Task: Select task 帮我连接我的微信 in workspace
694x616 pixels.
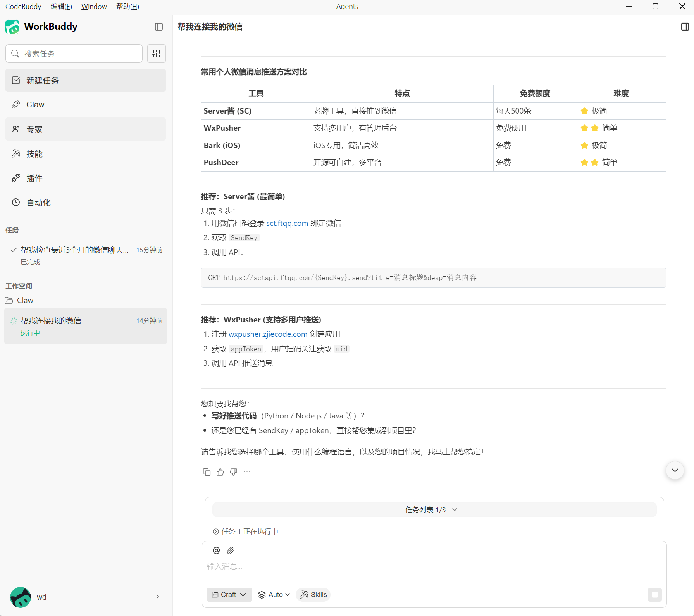Action: (x=86, y=326)
